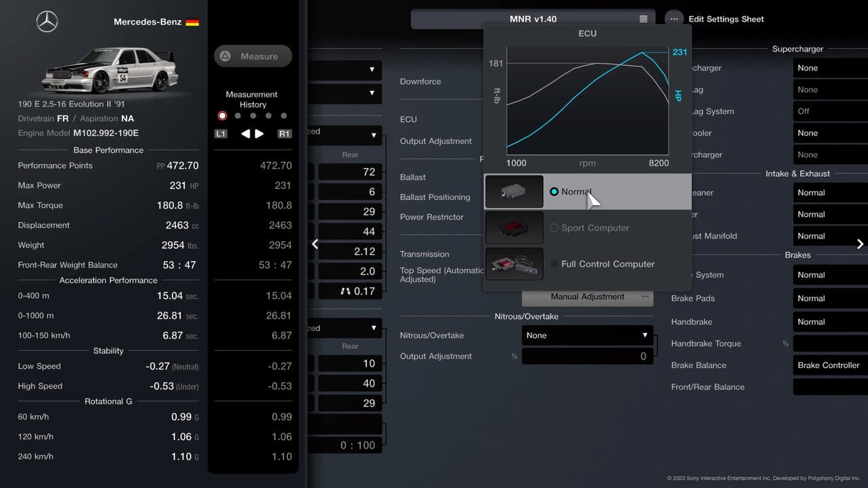Click the L1 shoulder button icon
The image size is (868, 488).
pyautogui.click(x=220, y=134)
